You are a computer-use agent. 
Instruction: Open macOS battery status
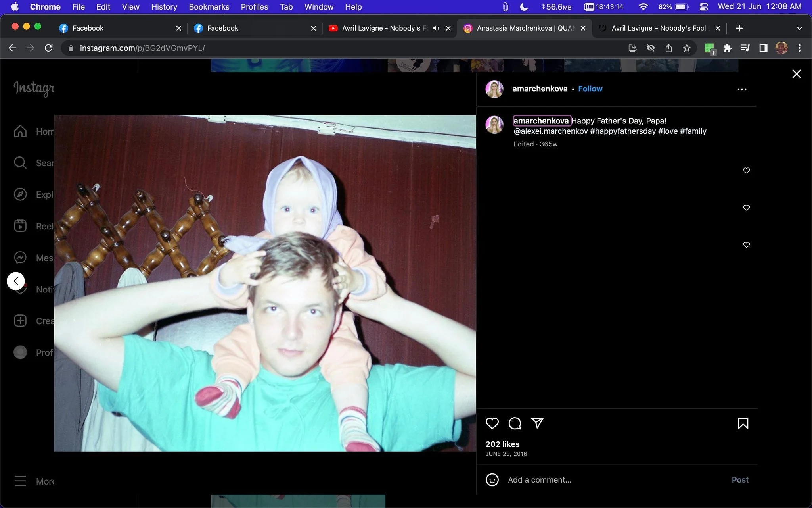click(682, 7)
